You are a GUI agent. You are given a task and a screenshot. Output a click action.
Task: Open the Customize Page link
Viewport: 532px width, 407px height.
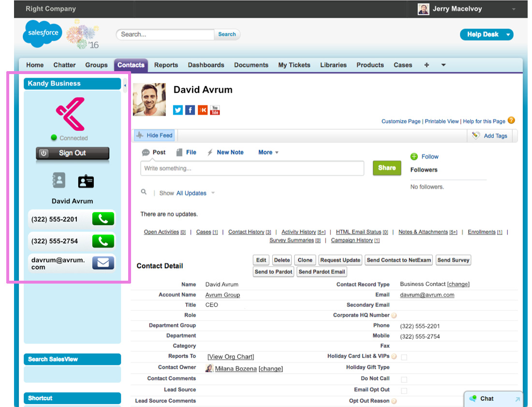point(401,121)
